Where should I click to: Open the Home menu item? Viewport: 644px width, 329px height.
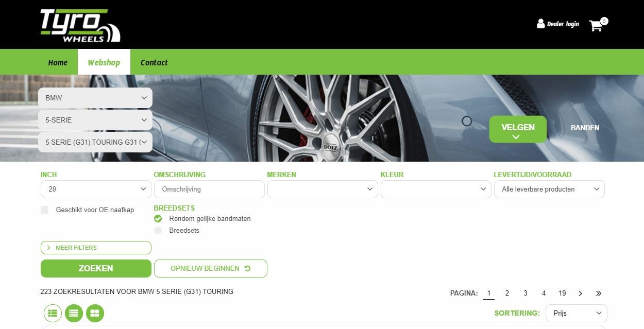[58, 62]
